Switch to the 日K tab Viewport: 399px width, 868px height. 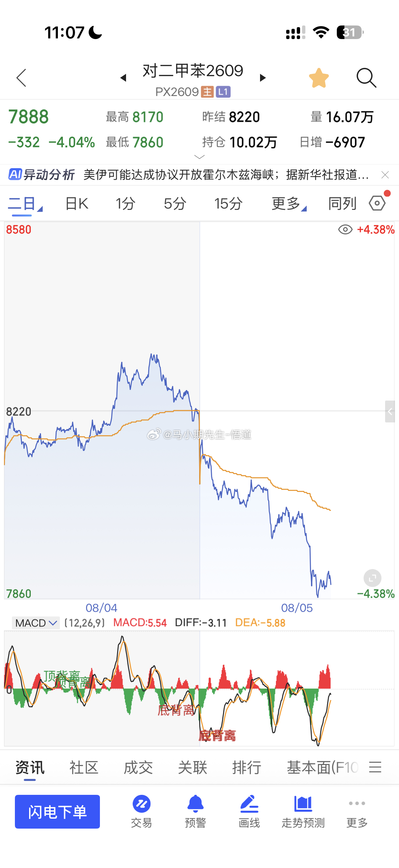(x=77, y=204)
